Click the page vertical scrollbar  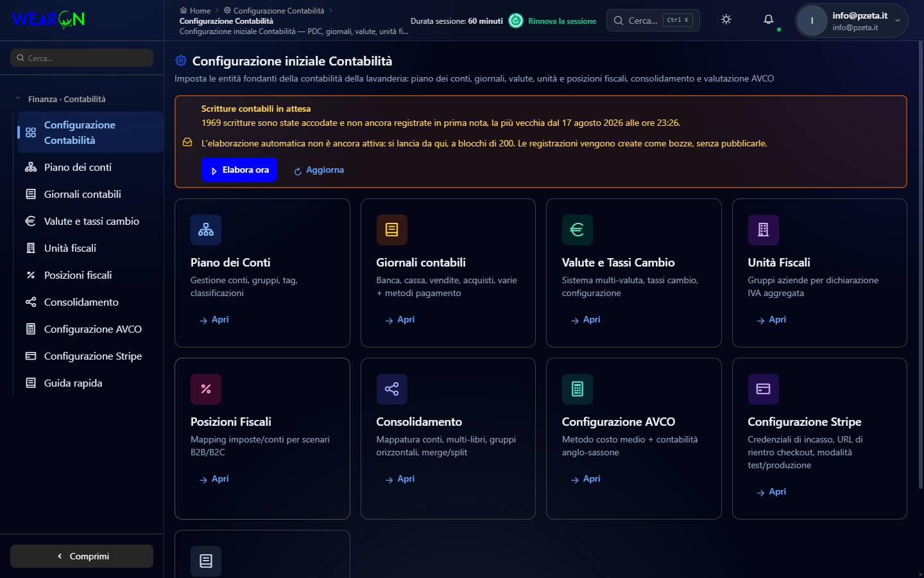(x=921, y=263)
